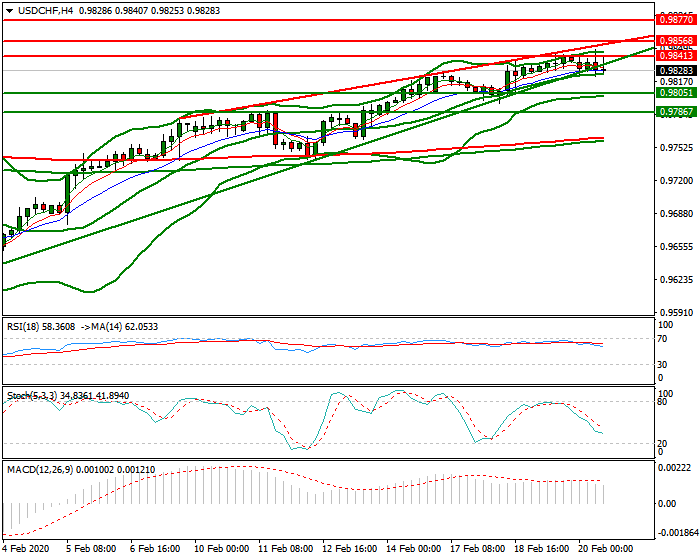Click the USDCHF,H4 chart title
This screenshot has height=560, width=700.
(x=46, y=11)
